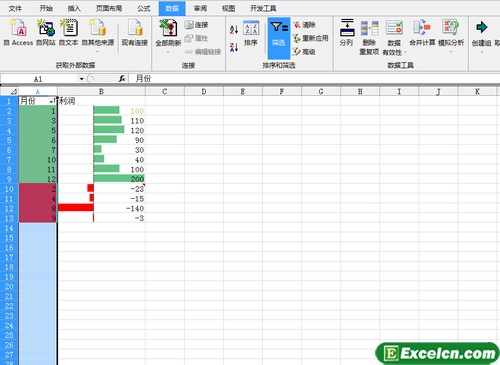The image size is (500, 365).
Task: Click the Advanced filter (高级) button
Action: tap(304, 52)
